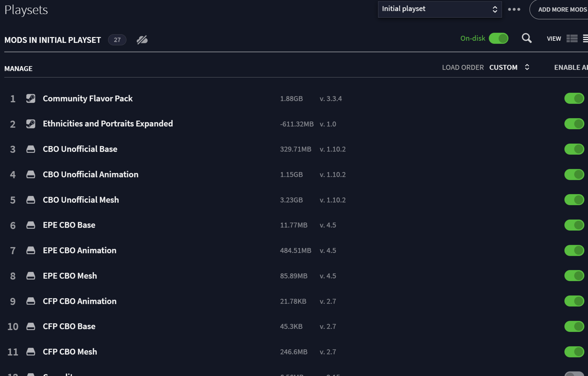The width and height of the screenshot is (588, 376).
Task: Select CFP CBO Animation name
Action: [x=80, y=301]
